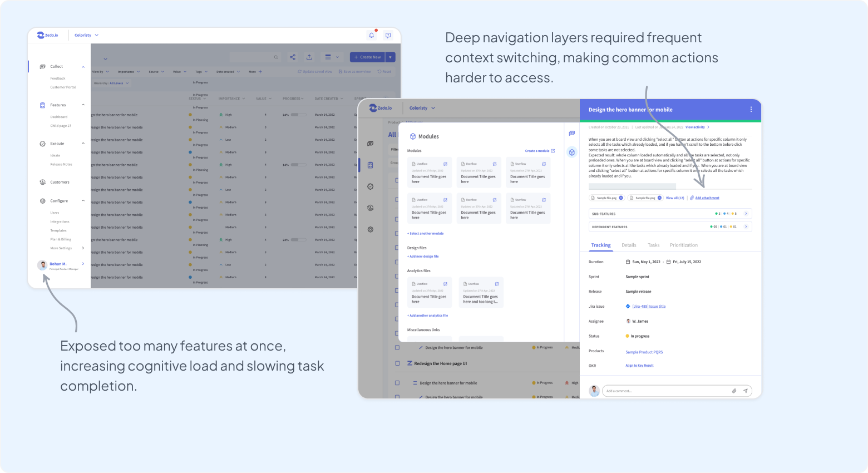Click the Customers icon in expanded sidebar

coord(43,182)
